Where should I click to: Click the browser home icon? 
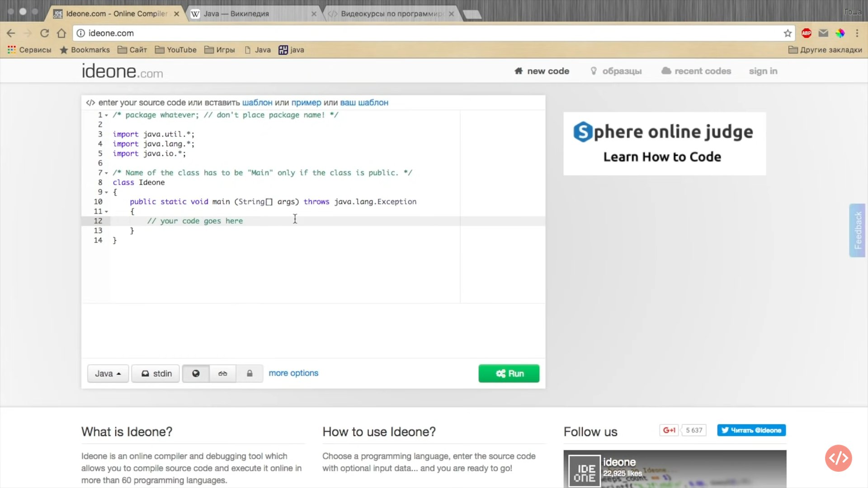click(x=61, y=33)
